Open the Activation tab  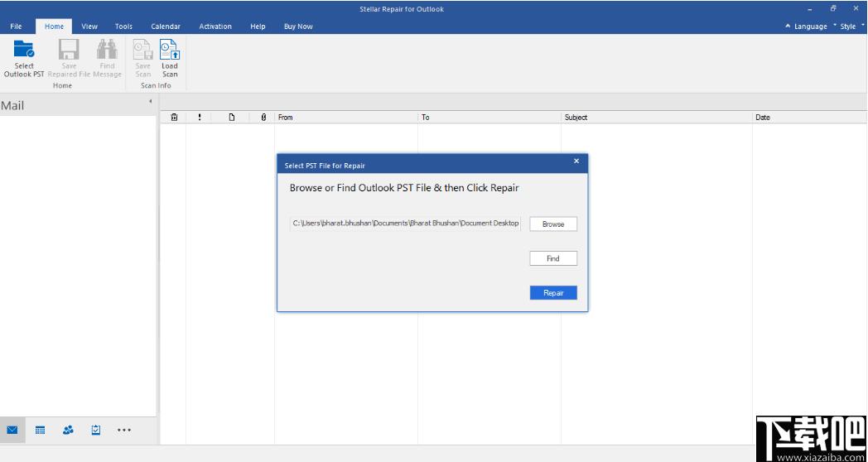point(215,26)
